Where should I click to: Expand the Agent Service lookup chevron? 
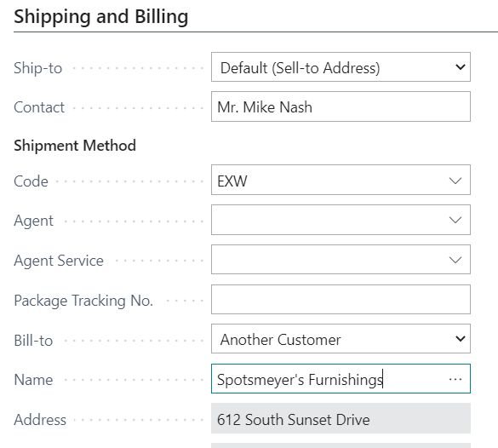click(x=455, y=260)
